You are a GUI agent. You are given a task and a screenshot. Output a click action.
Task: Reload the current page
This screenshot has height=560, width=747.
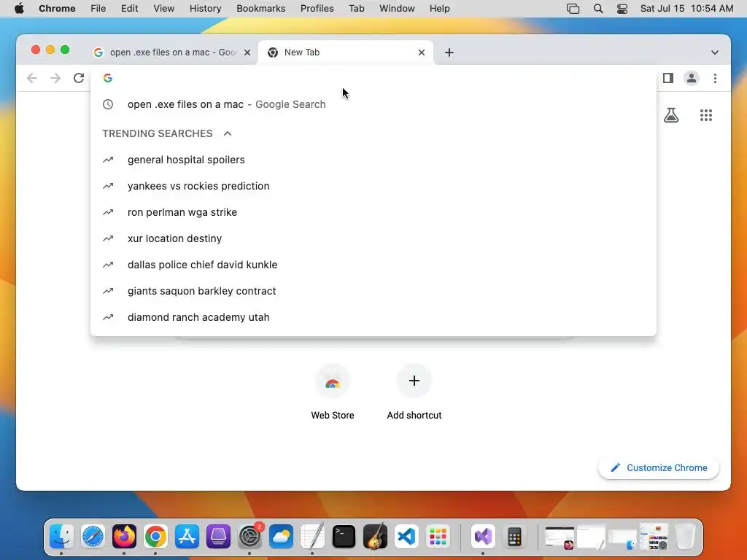point(79,78)
